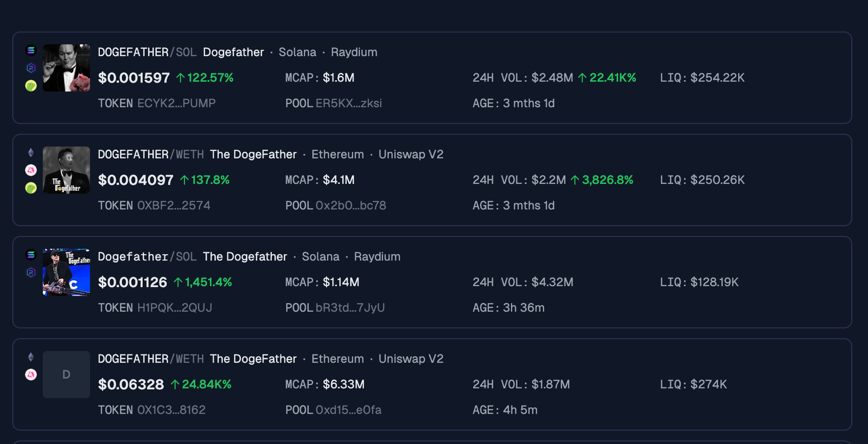Click Uniswap unicorn icon on $0.06328 card
Viewport: 868px width, 444px height.
pyautogui.click(x=31, y=375)
